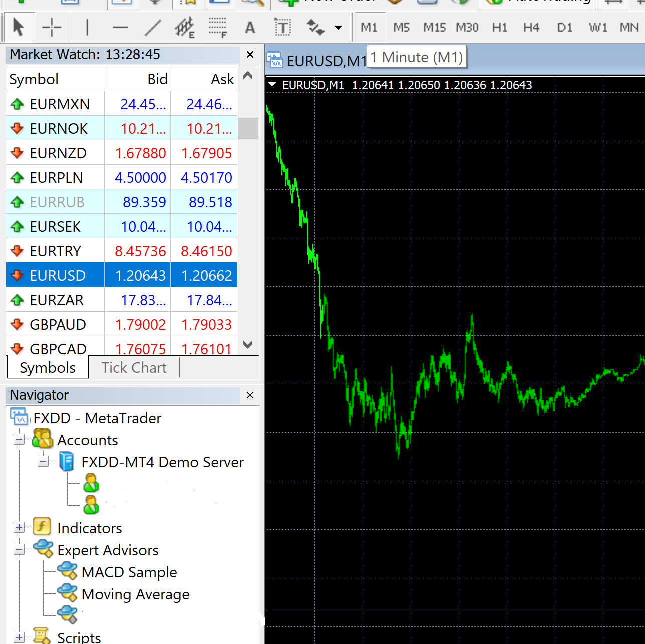Choose the arrows objects tool
This screenshot has width=645, height=644.
pos(315,27)
